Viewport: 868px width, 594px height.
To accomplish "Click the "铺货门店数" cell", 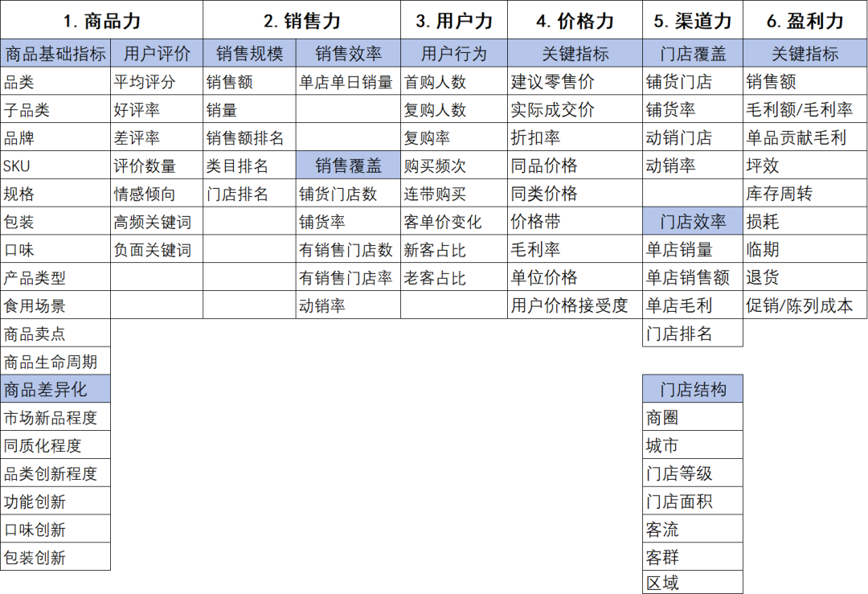I will tap(348, 194).
